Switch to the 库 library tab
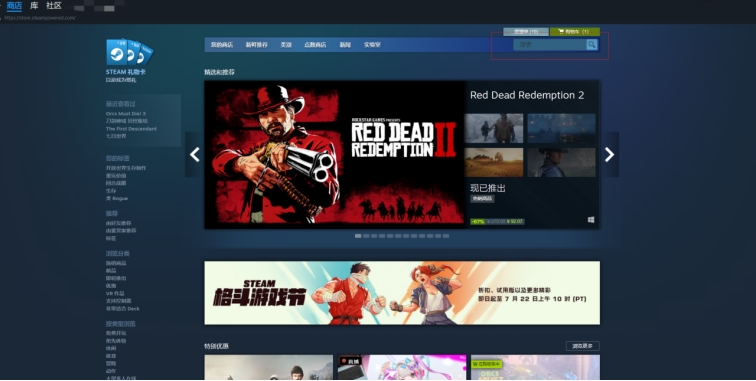 click(x=34, y=6)
